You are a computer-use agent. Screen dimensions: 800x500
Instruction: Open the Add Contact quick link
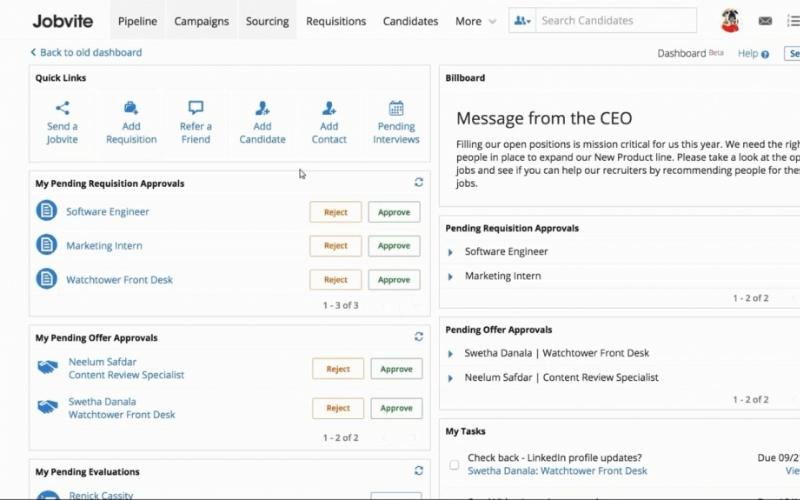(329, 108)
